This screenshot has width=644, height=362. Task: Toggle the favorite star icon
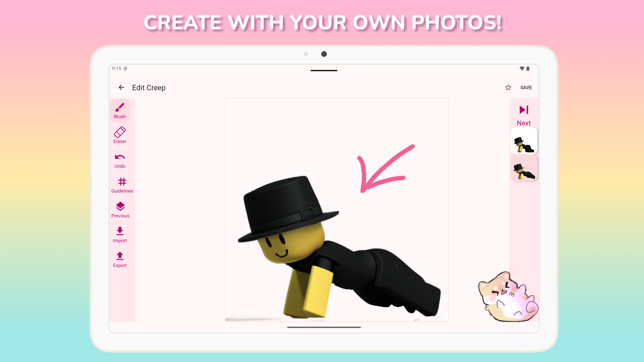pos(508,87)
